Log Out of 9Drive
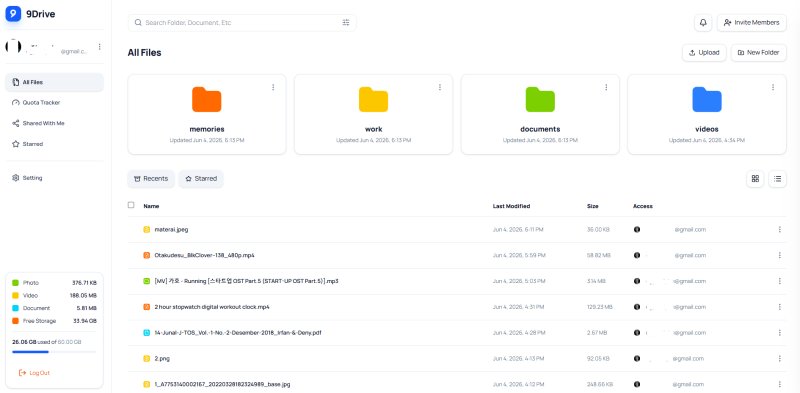The width and height of the screenshot is (800, 393). point(34,373)
